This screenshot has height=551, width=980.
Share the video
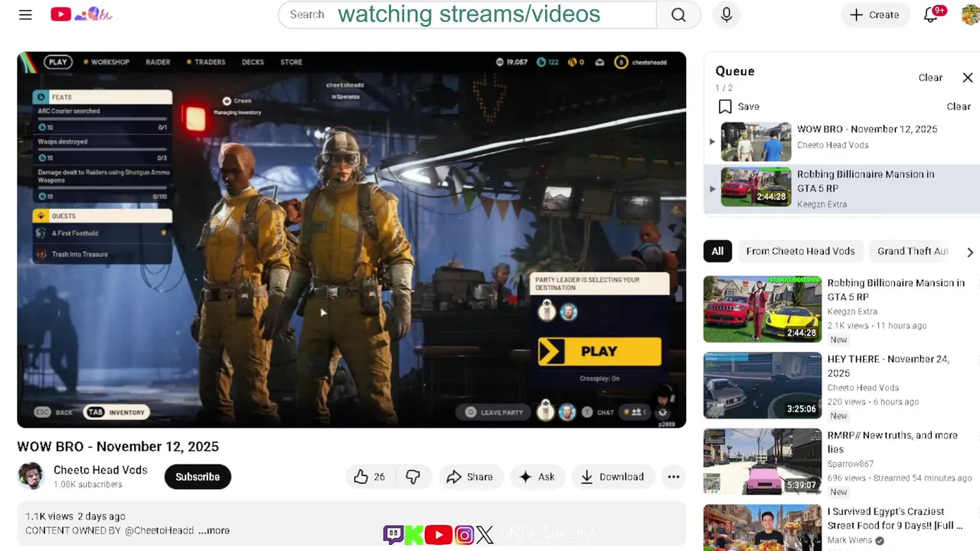pos(470,477)
